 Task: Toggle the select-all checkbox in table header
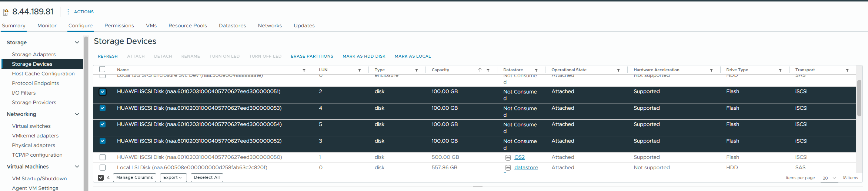click(x=102, y=69)
